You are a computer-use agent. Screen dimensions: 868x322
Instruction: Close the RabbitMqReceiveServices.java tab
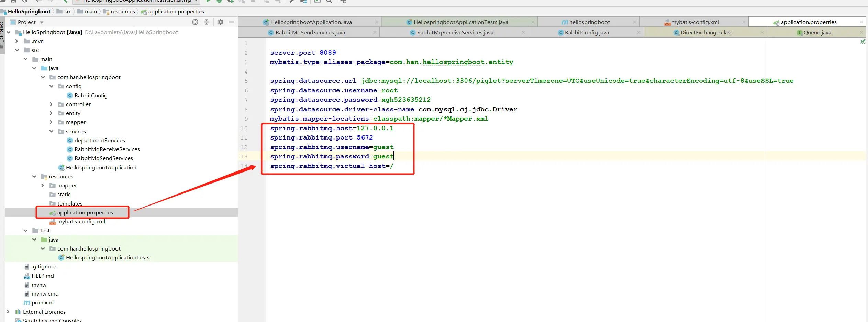point(523,32)
